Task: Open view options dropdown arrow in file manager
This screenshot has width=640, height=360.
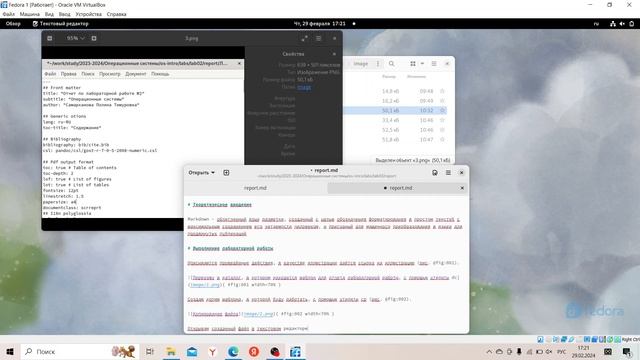Action: pyautogui.click(x=422, y=64)
